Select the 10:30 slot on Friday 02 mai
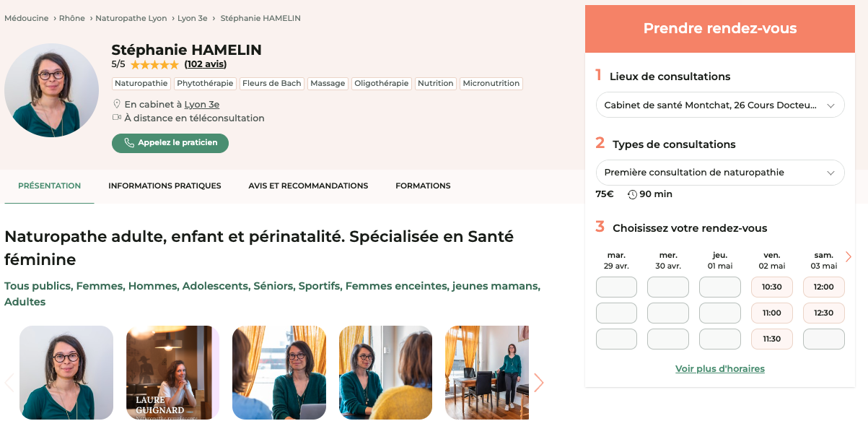The width and height of the screenshot is (868, 447). coord(771,287)
